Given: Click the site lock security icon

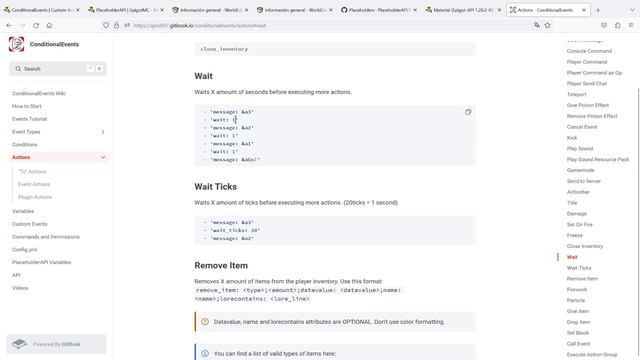Looking at the screenshot, I should tap(116, 25).
